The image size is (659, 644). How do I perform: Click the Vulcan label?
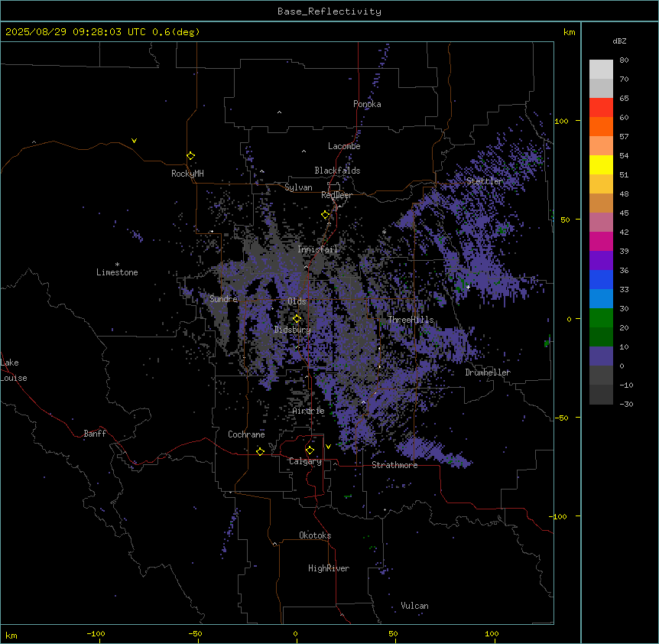click(414, 606)
